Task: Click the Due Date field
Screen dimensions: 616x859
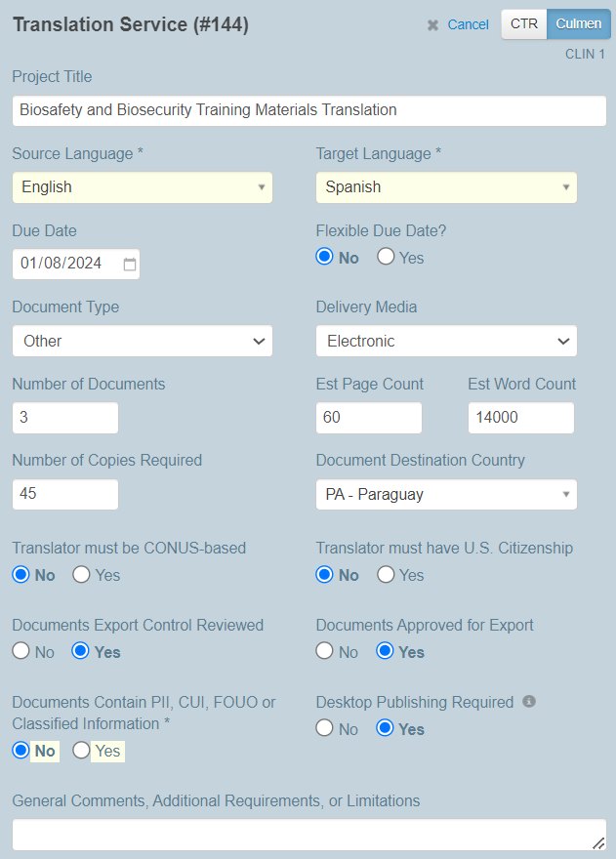Action: [75, 265]
